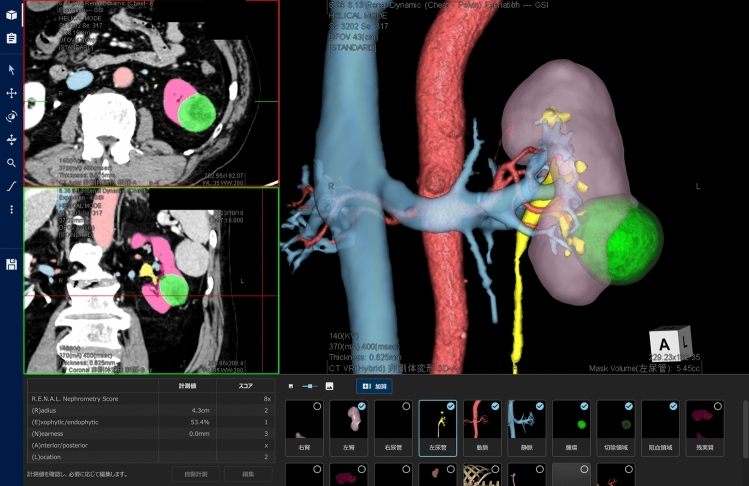This screenshot has height=486, width=749.
Task: Adjust the thumbnail size slider
Action: pyautogui.click(x=310, y=386)
